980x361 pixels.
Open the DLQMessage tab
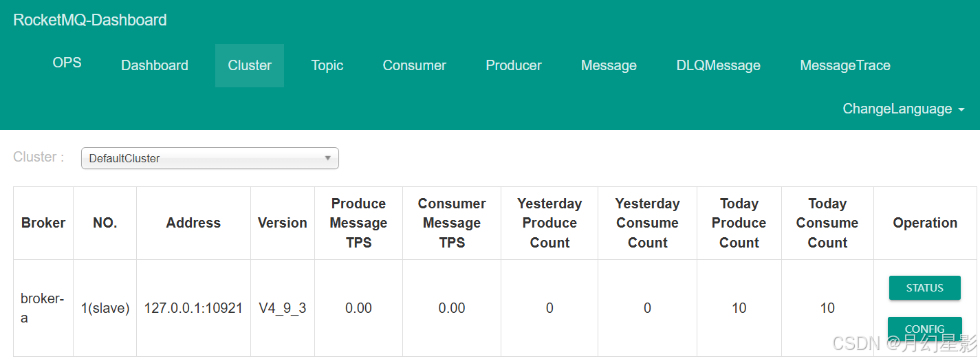pyautogui.click(x=719, y=65)
